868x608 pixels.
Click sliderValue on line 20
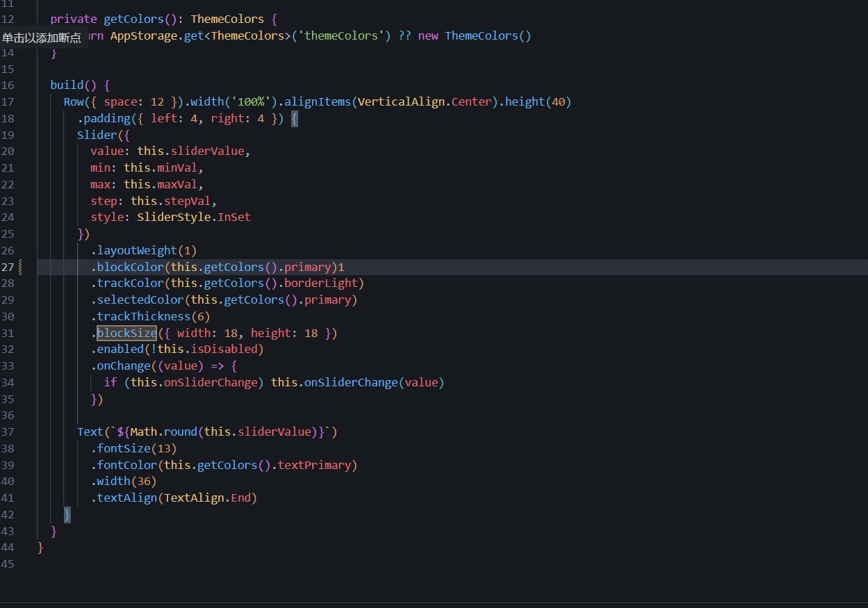tap(208, 151)
